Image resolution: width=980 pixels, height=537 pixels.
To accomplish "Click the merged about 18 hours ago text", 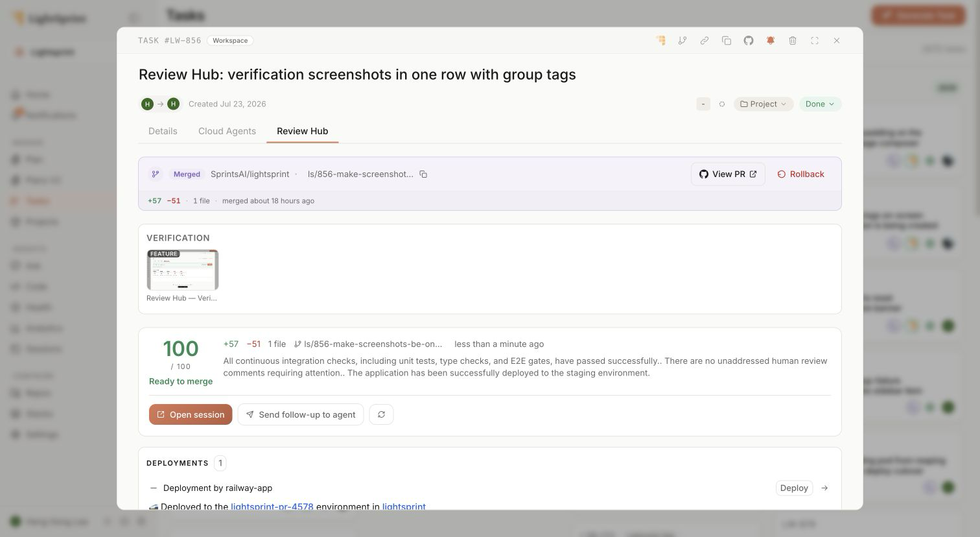I will tap(268, 201).
